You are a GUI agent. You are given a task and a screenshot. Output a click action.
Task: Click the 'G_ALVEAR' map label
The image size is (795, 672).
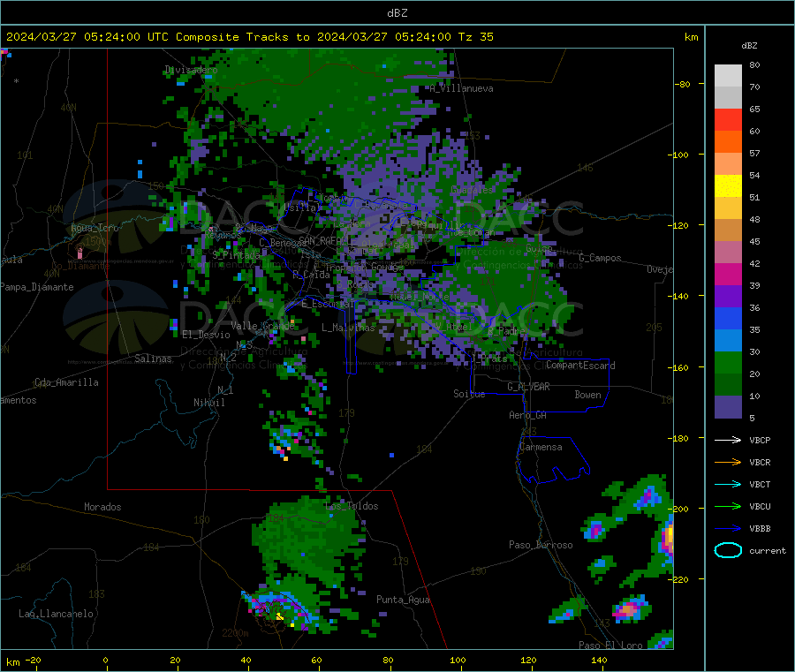(528, 387)
